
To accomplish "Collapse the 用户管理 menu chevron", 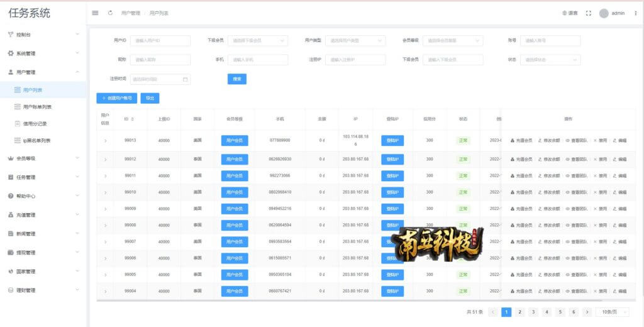I will point(77,72).
